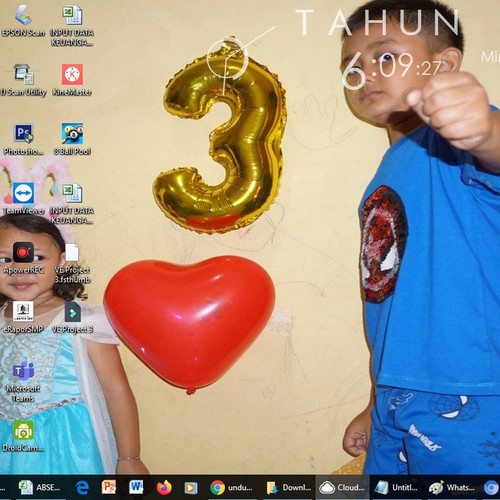Open Word from the taskbar
This screenshot has height=500, width=500.
point(136,488)
